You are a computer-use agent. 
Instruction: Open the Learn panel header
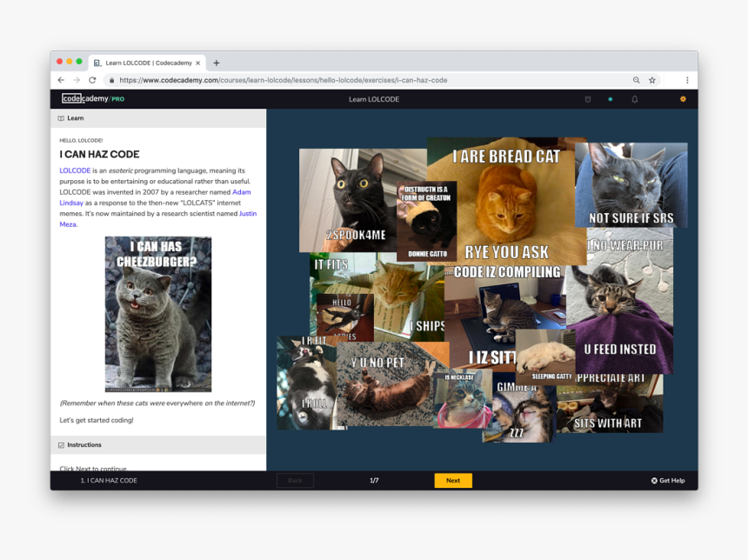coord(158,118)
